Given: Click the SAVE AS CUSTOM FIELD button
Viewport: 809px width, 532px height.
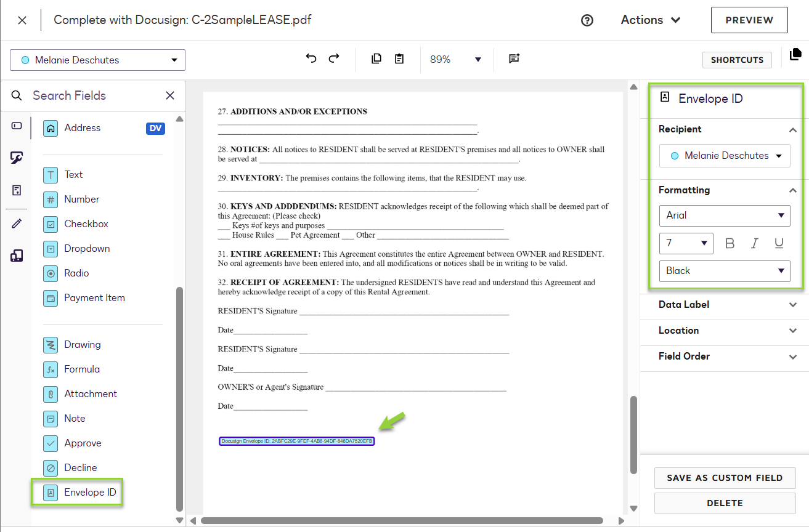Looking at the screenshot, I should [725, 478].
